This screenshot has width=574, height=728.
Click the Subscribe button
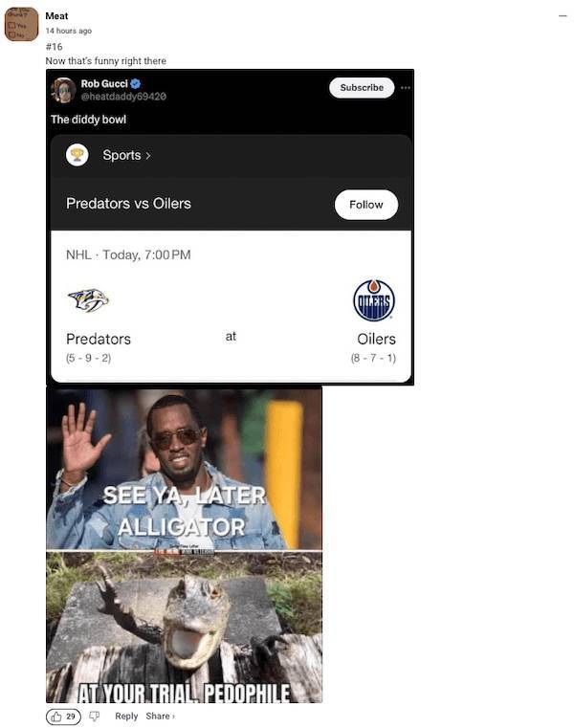click(x=362, y=88)
